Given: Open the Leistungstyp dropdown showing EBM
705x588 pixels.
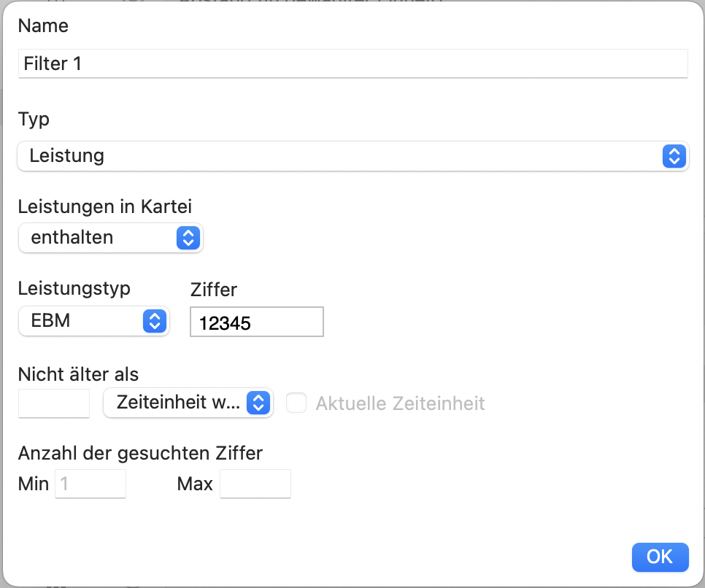Looking at the screenshot, I should pos(94,321).
